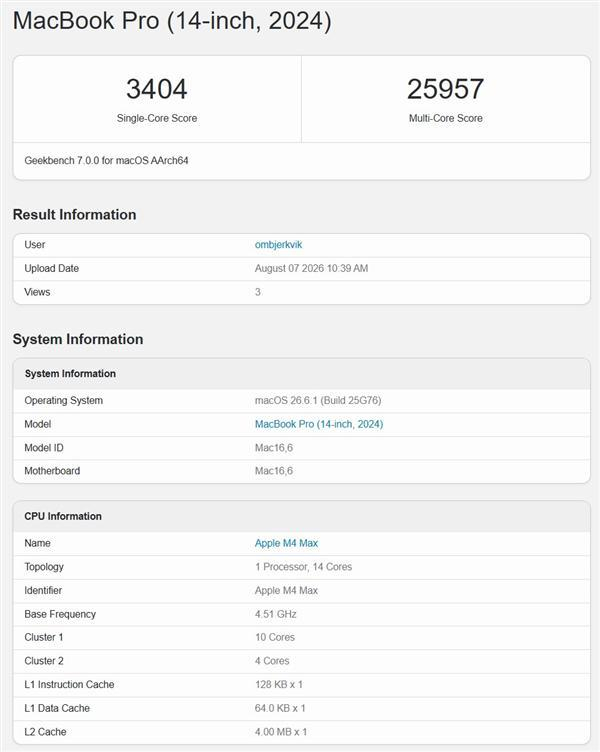Click the macOS 26.6.1 (Build 25G76) value

318,400
